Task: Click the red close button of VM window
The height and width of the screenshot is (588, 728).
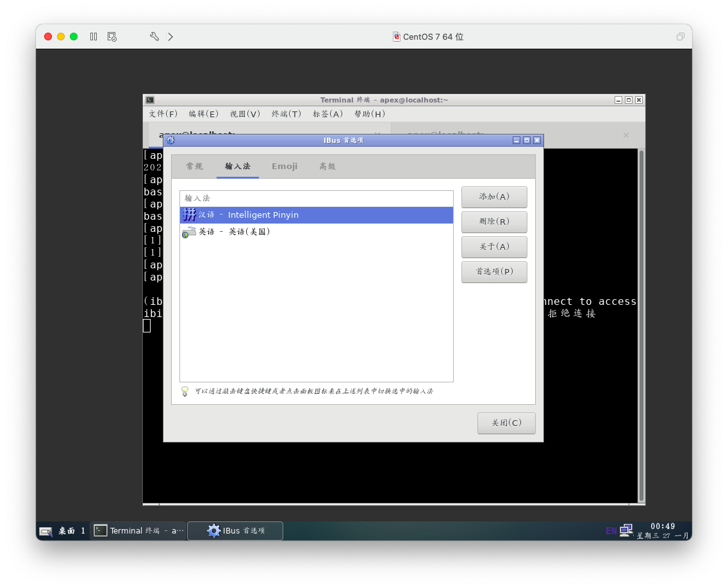Action: tap(48, 37)
